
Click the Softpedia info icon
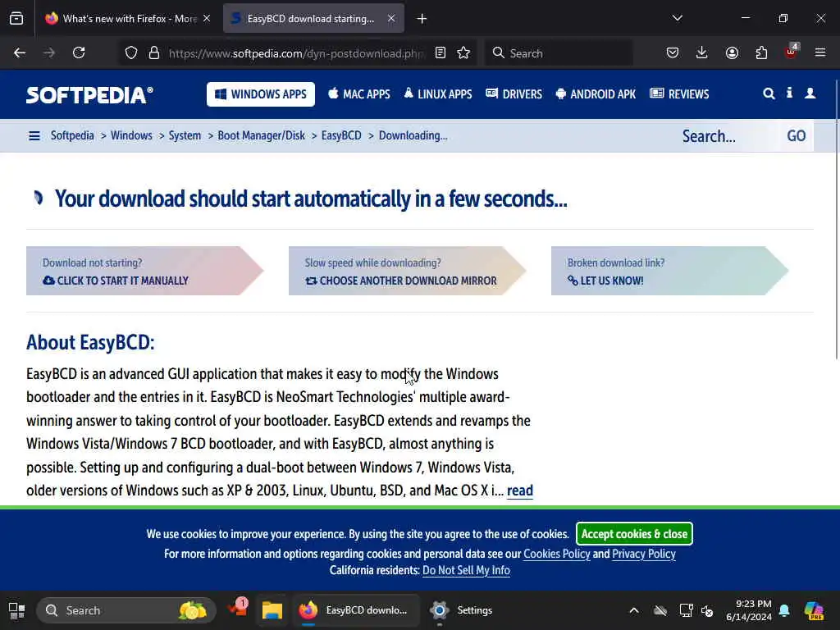coord(790,94)
